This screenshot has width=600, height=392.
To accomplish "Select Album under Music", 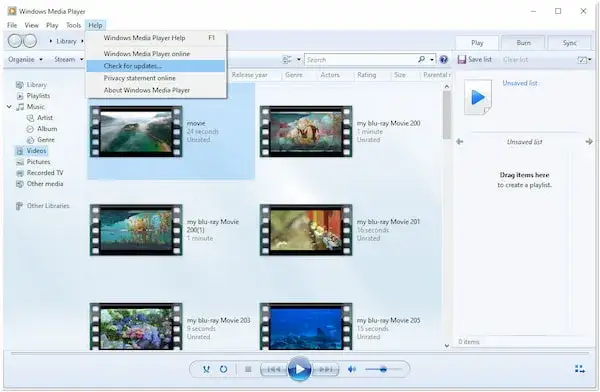I will pos(42,129).
